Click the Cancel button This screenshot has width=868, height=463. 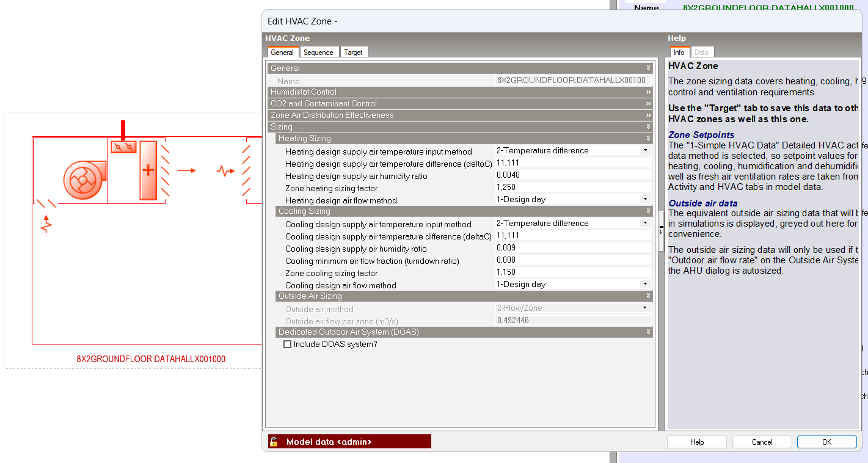[762, 442]
